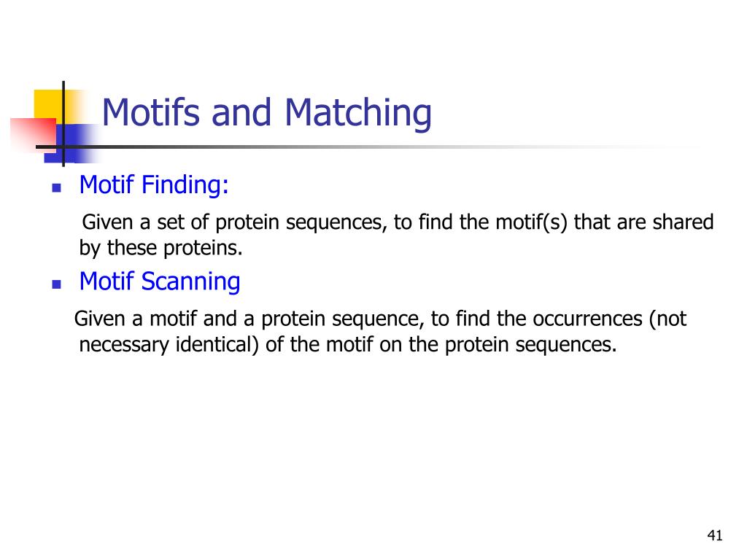The image size is (747, 560).
Task: Click the horizontal gradient line under title
Action: point(371,147)
